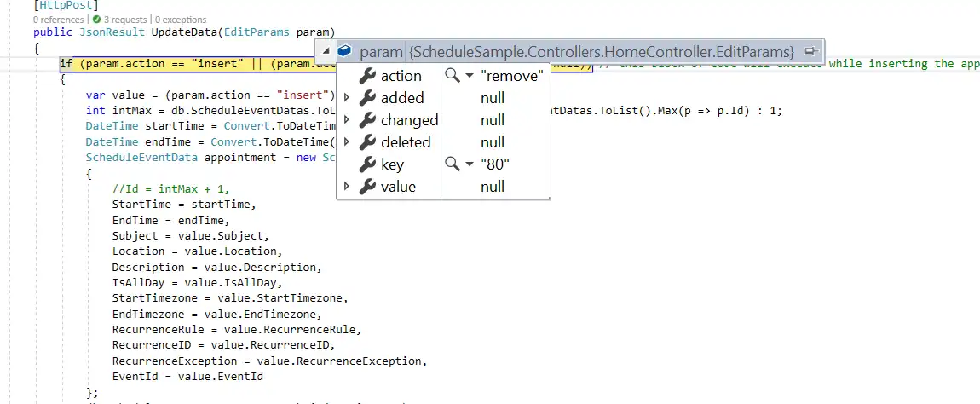Click the 'DateTime endTime' declaration
Screen dimensions: 980x404
211,142
